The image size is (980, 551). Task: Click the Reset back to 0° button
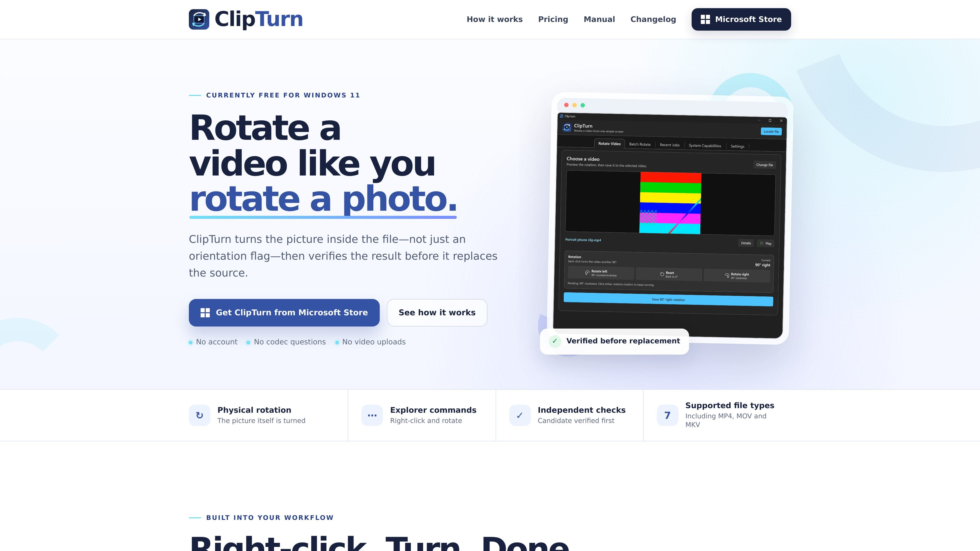click(669, 274)
